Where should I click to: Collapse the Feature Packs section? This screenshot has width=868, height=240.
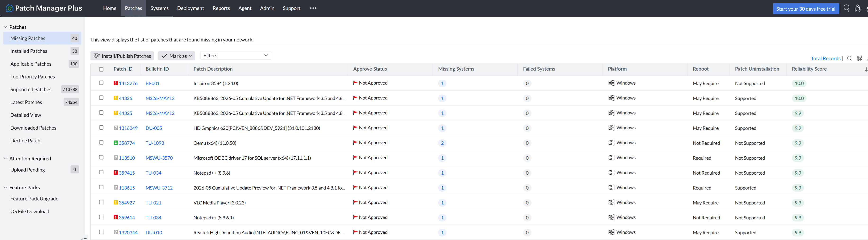[x=5, y=187]
